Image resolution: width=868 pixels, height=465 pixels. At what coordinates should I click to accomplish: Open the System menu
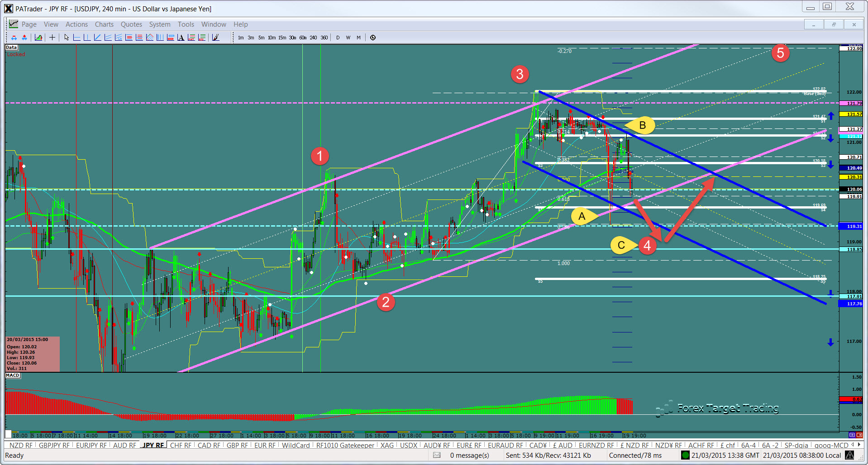click(x=160, y=24)
